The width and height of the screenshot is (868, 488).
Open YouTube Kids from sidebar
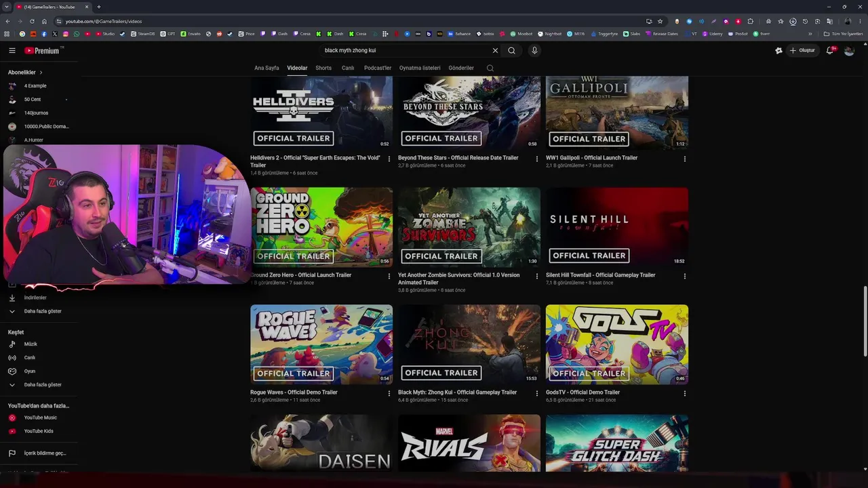39,431
